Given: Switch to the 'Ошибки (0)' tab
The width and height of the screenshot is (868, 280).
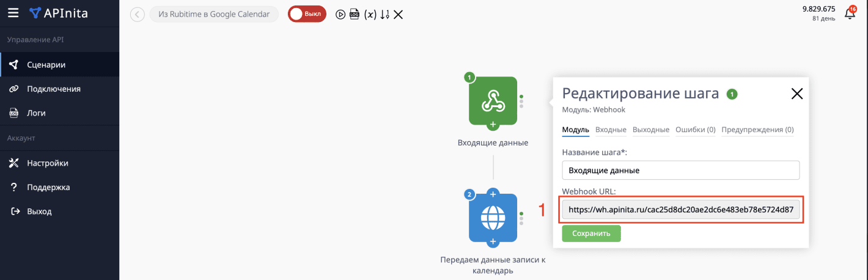Looking at the screenshot, I should pyautogui.click(x=696, y=130).
